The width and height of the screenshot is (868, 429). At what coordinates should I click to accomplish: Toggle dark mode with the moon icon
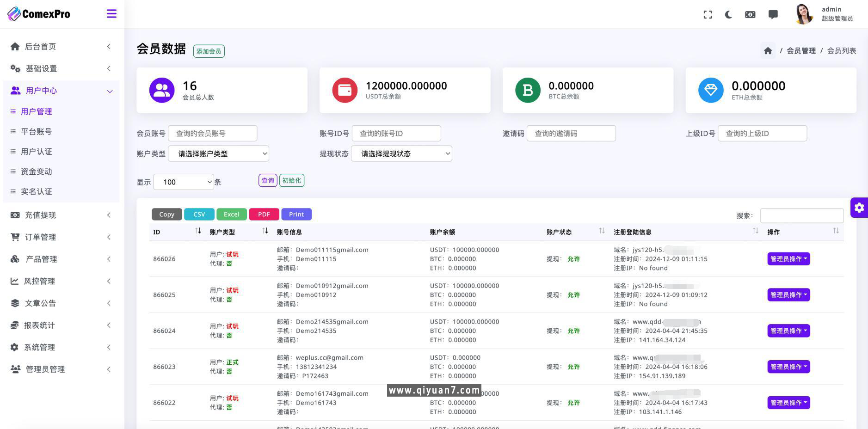tap(728, 14)
